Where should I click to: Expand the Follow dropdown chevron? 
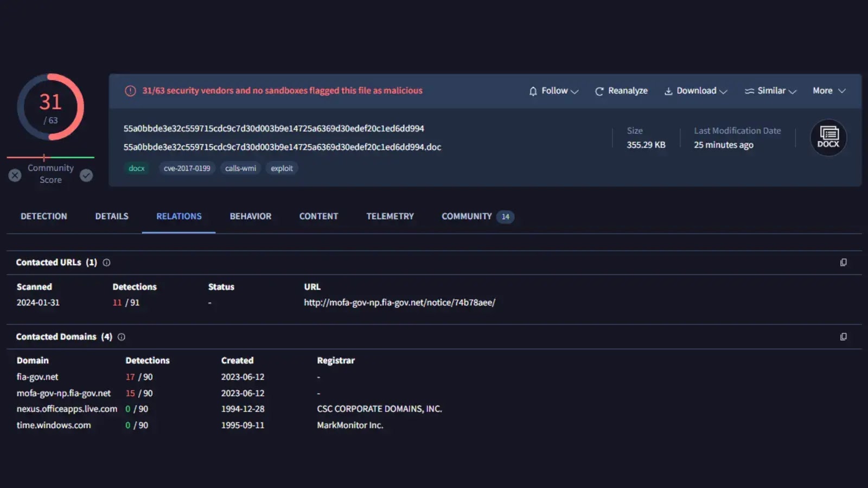(575, 92)
